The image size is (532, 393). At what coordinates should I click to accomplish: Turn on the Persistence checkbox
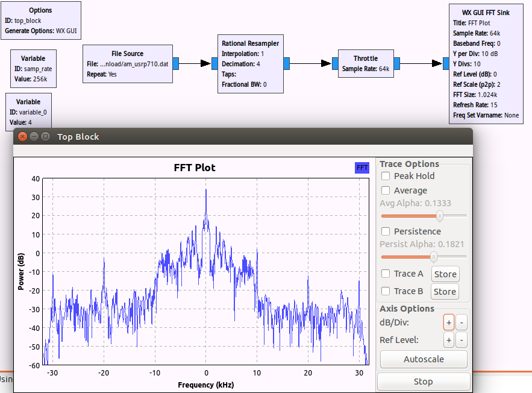pyautogui.click(x=386, y=231)
